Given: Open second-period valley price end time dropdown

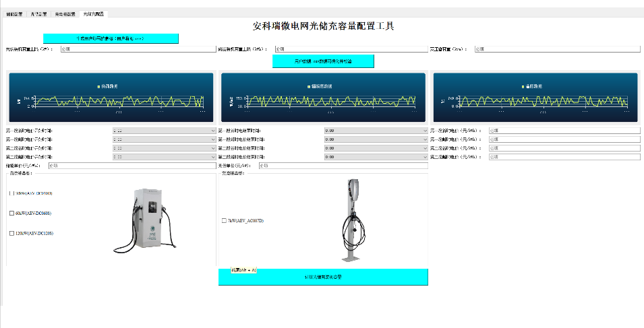Looking at the screenshot, I should pyautogui.click(x=376, y=148).
